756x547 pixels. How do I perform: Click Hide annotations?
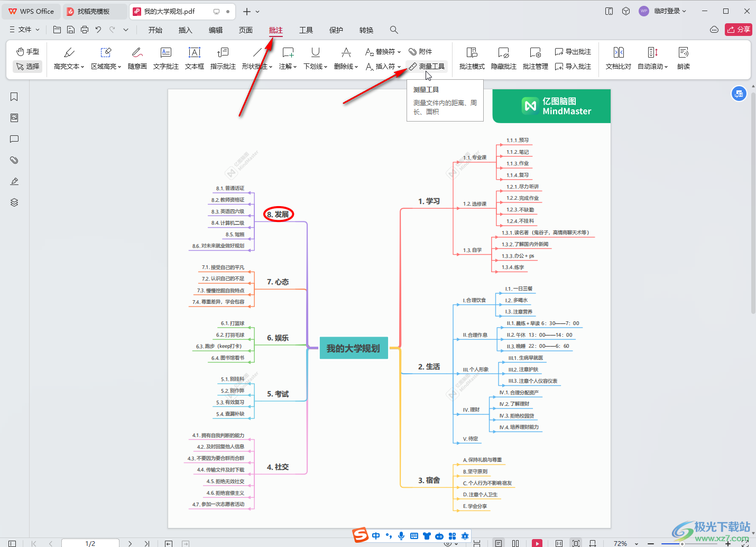504,58
